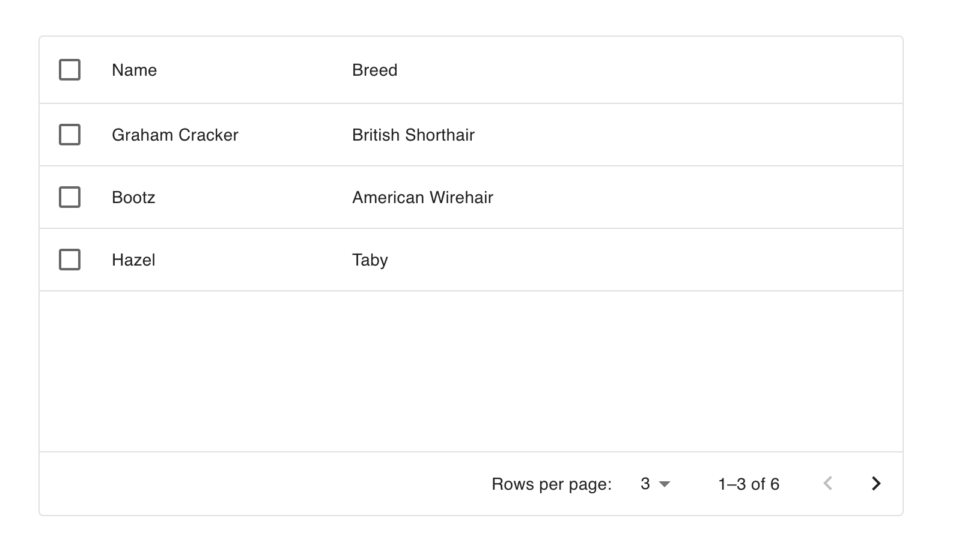Sort by the Name column header
This screenshot has width=953, height=560.
click(134, 70)
